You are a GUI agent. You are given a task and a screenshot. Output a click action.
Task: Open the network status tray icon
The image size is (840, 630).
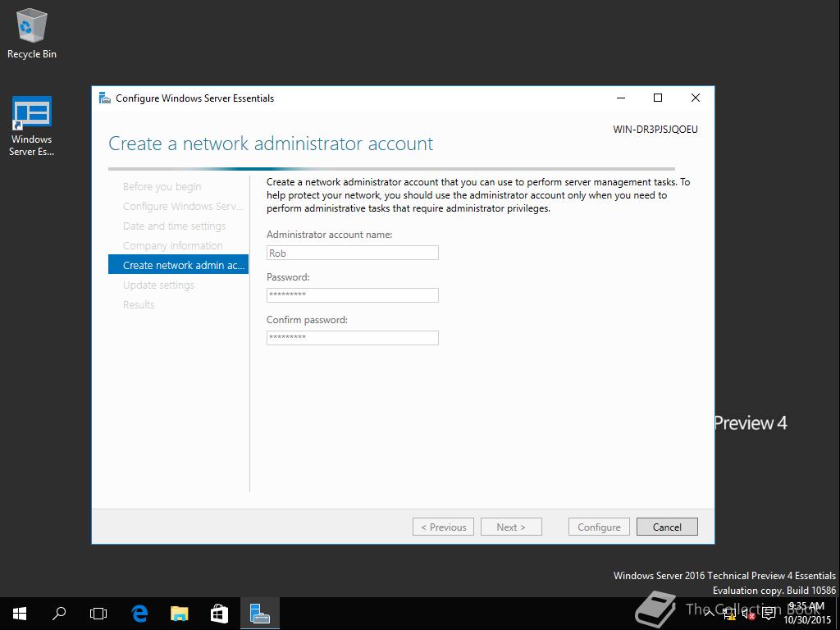(x=729, y=614)
